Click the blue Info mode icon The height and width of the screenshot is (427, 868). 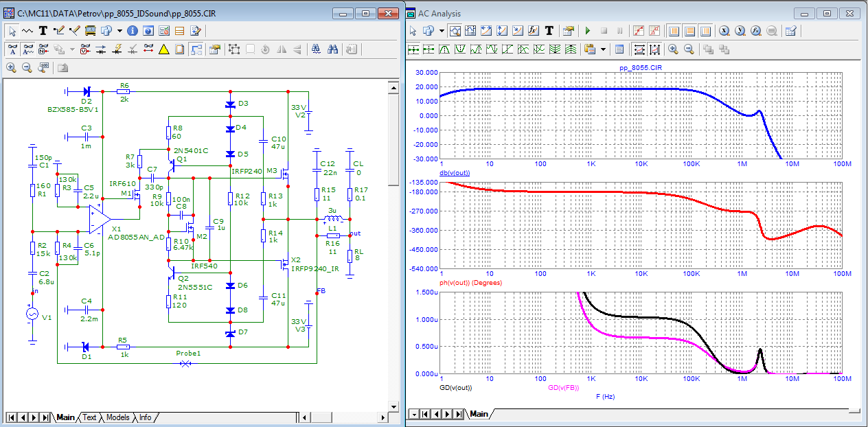pos(133,31)
